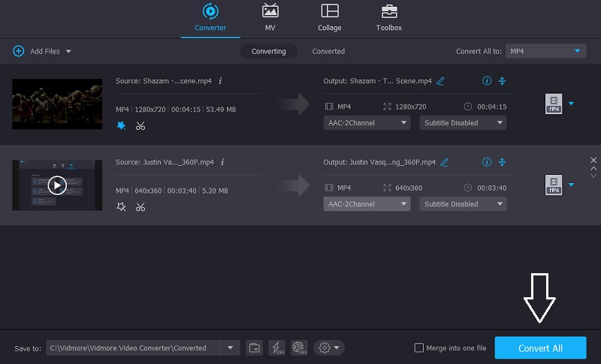601x364 pixels.
Task: Click the MP4 format icon for Shazam video
Action: point(554,104)
